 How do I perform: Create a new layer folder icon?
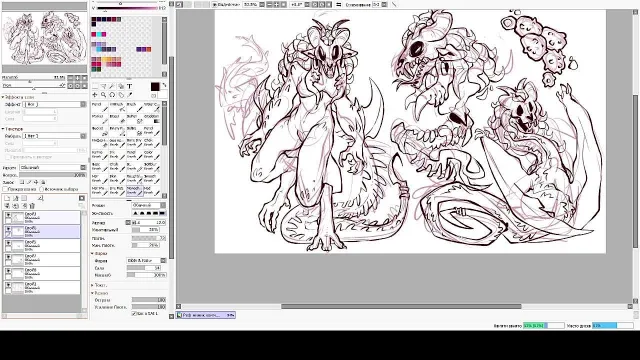tap(24, 198)
